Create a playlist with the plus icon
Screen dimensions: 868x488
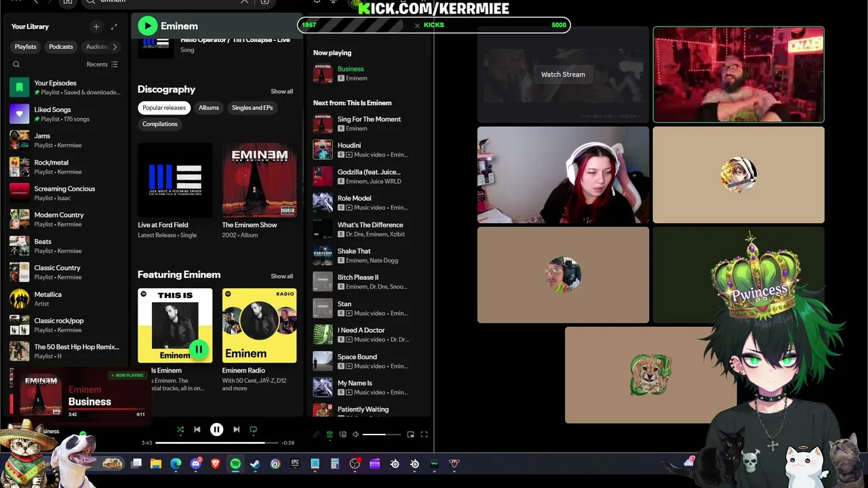click(x=96, y=26)
